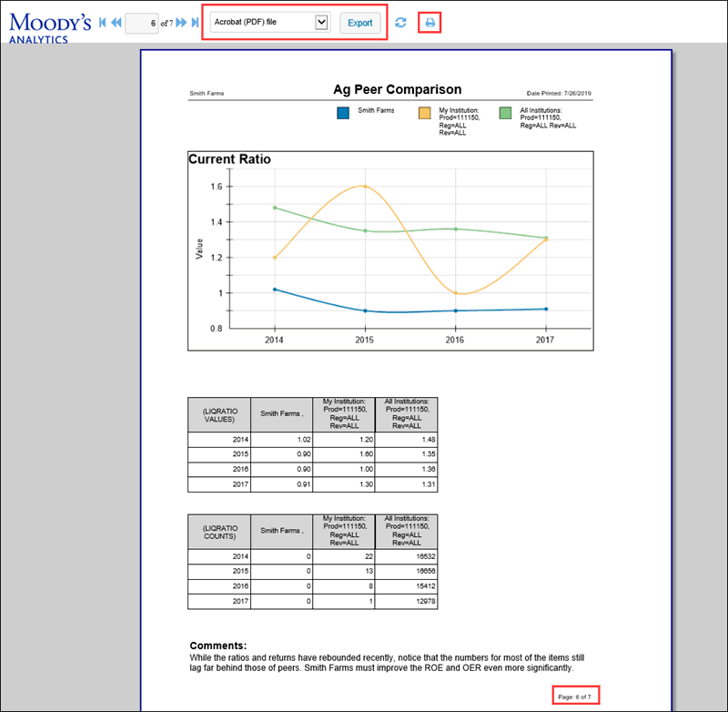Viewport: 728px width, 712px height.
Task: Click the LIQRATIO VALUES table header
Action: pos(219,413)
